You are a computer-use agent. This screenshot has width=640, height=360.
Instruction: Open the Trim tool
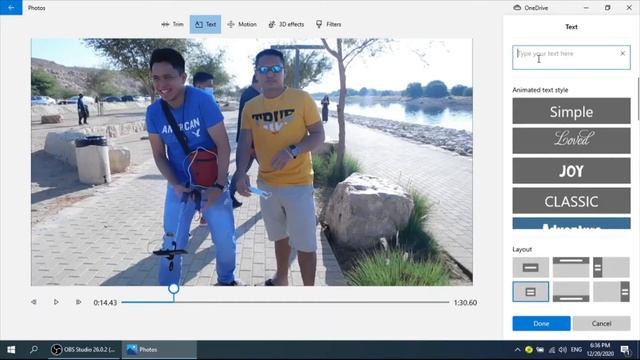click(172, 24)
